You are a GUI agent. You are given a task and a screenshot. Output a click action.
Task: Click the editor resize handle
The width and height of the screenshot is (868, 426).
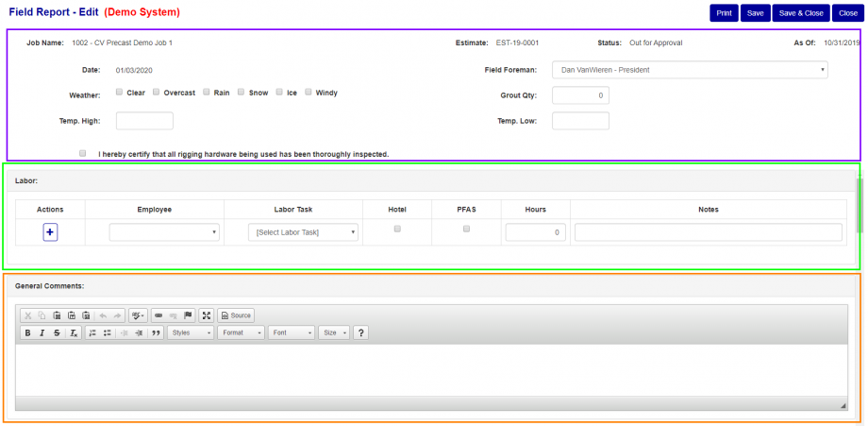[843, 406]
